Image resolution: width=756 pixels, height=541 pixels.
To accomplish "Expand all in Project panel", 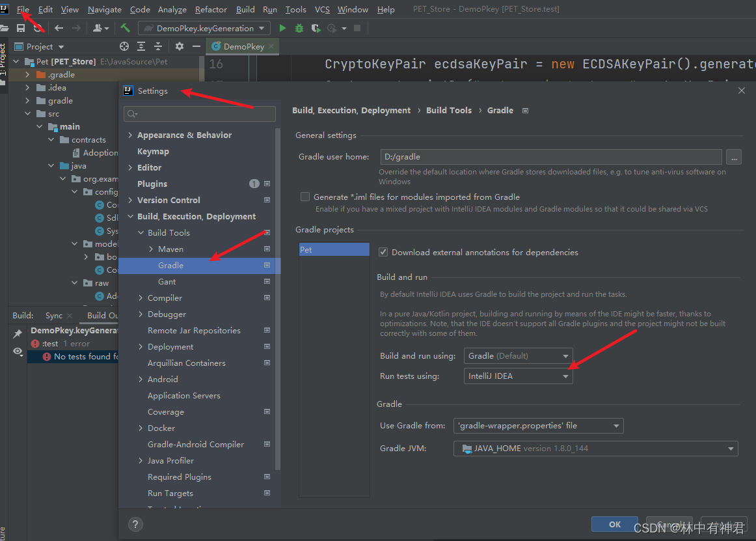I will coord(141,46).
